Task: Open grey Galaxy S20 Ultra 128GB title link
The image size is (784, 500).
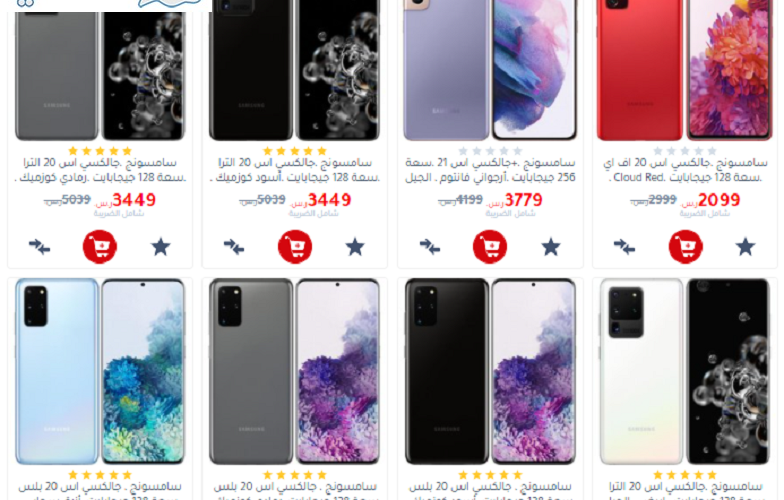Action: [x=100, y=170]
